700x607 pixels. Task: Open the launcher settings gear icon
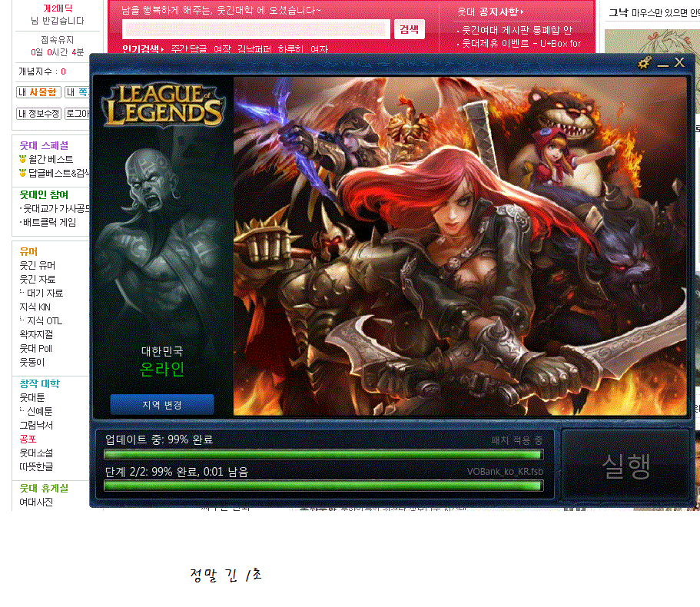[644, 63]
